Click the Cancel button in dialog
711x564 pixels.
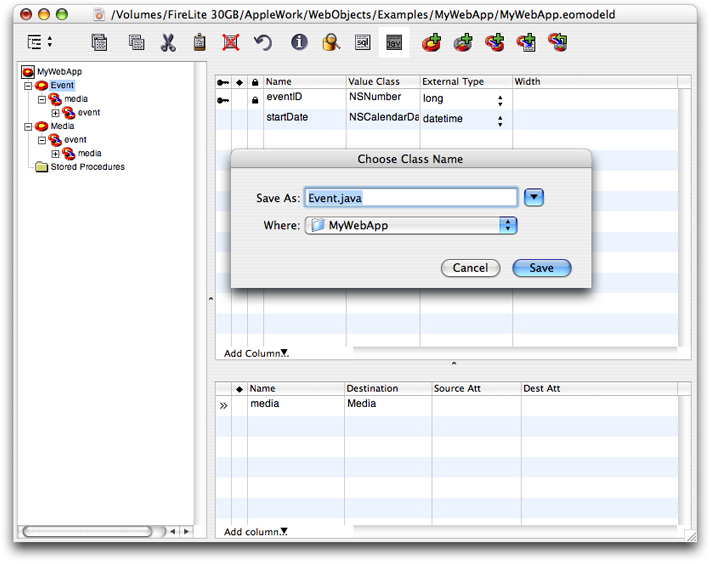pyautogui.click(x=470, y=268)
